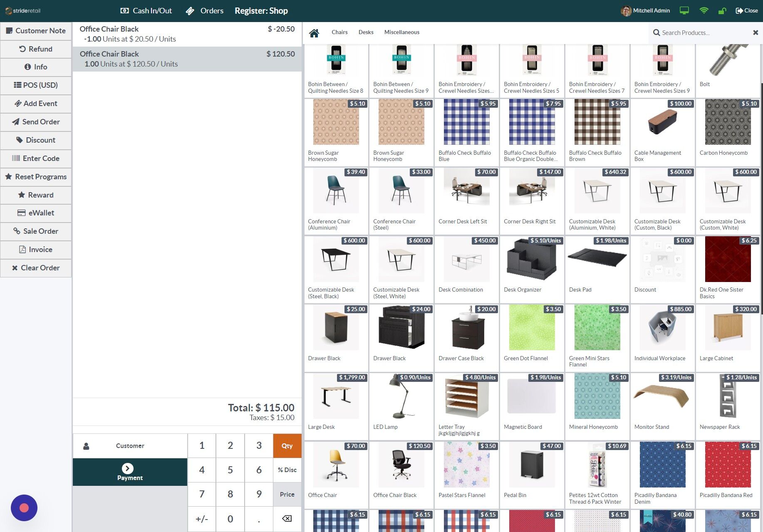Add Conference Chair (Aluminium) product
This screenshot has width=763, height=532.
336,201
